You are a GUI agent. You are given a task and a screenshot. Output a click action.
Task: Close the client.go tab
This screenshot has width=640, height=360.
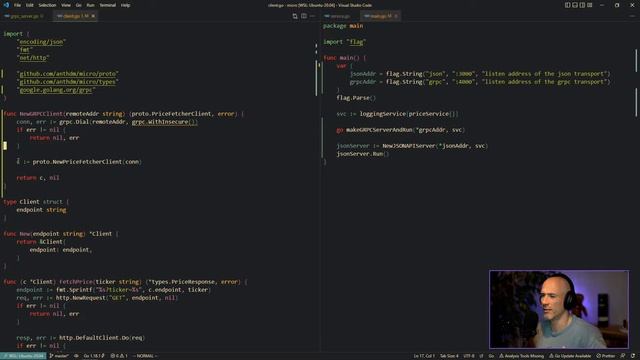(93, 16)
